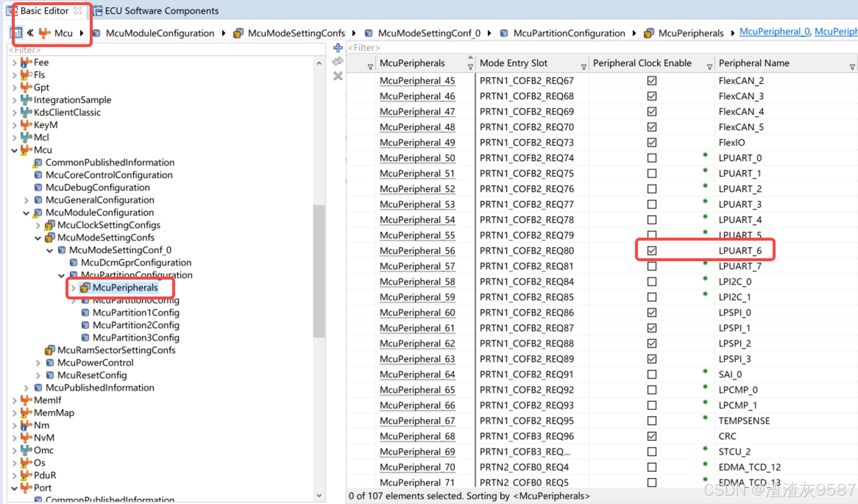Click the Mcu module icon in breadcrumb

pos(45,33)
